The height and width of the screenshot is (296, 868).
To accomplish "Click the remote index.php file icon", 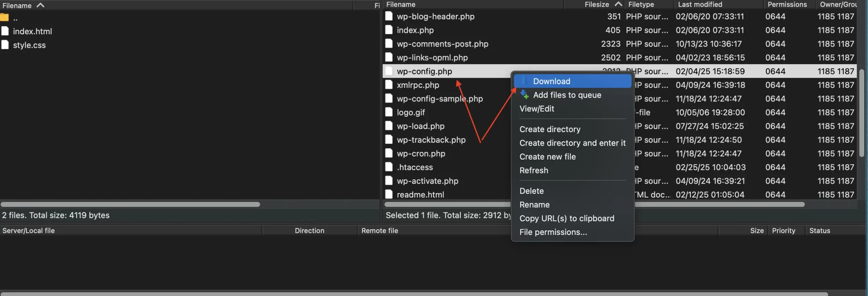I will (x=389, y=30).
